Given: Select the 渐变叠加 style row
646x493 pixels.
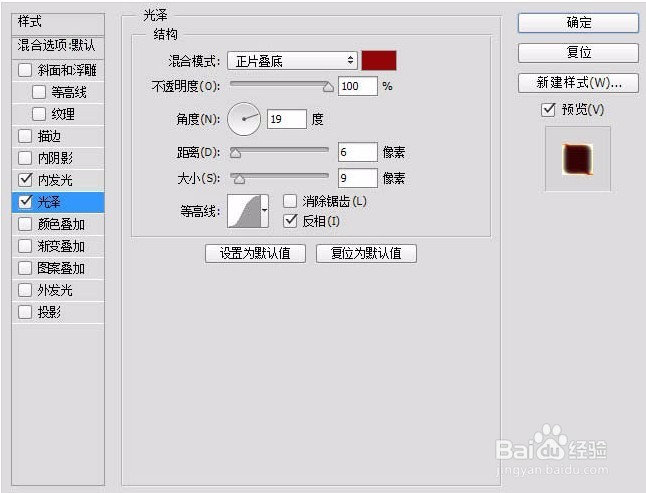Looking at the screenshot, I should (58, 246).
